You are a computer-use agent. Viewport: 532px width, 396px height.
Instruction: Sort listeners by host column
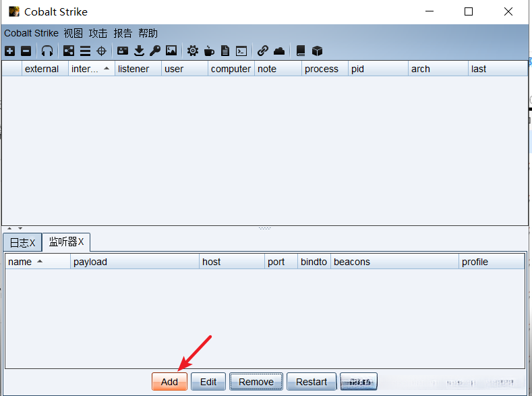[x=232, y=262]
